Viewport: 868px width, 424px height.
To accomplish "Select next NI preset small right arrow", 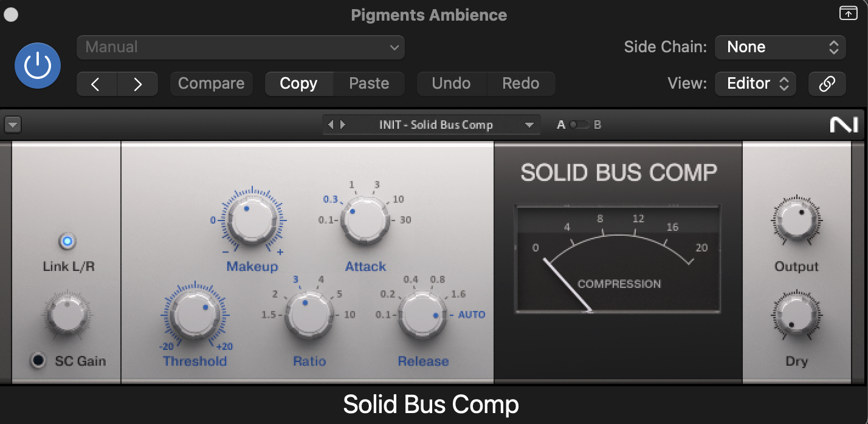I will 343,125.
